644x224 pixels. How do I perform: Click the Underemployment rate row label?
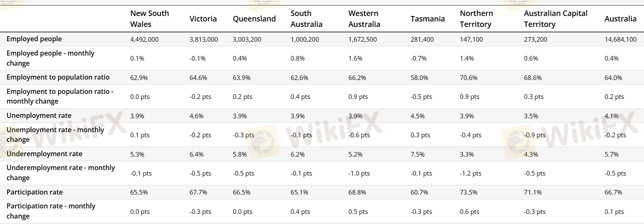click(45, 154)
